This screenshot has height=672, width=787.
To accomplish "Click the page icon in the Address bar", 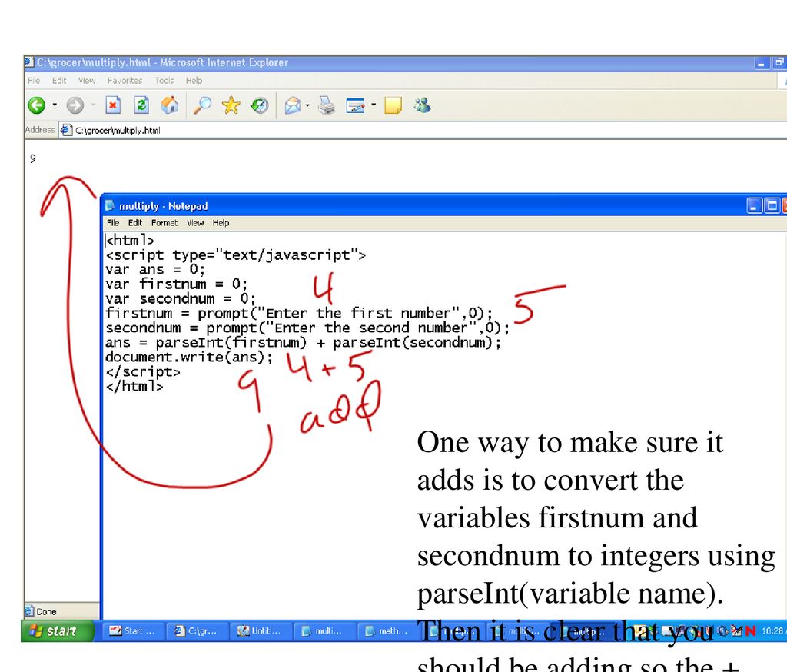I will [x=66, y=130].
